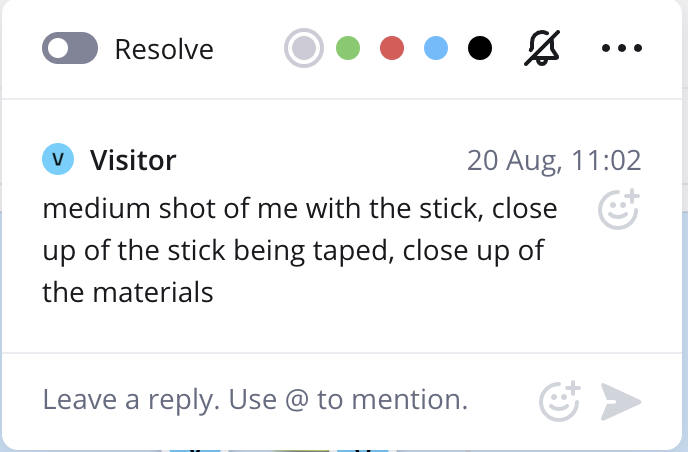The image size is (688, 452).
Task: Send the reply with the paper plane icon
Action: pos(621,401)
